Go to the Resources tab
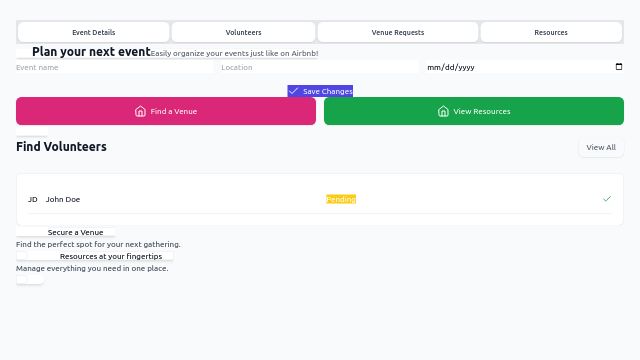The height and width of the screenshot is (360, 640). 551,32
